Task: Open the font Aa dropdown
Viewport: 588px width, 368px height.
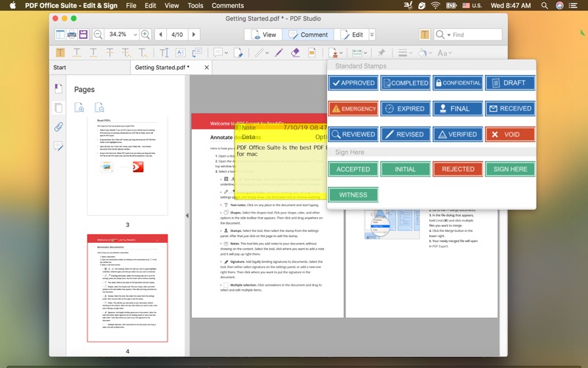Action: [445, 53]
